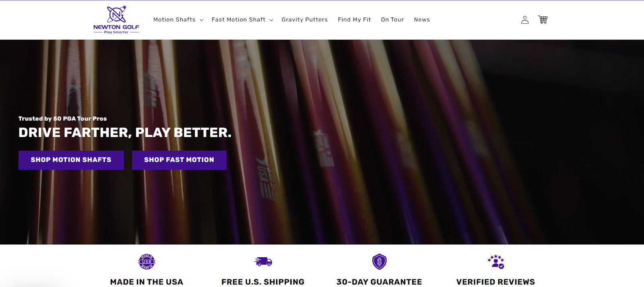Click Shop Fast Motion button

click(x=179, y=160)
